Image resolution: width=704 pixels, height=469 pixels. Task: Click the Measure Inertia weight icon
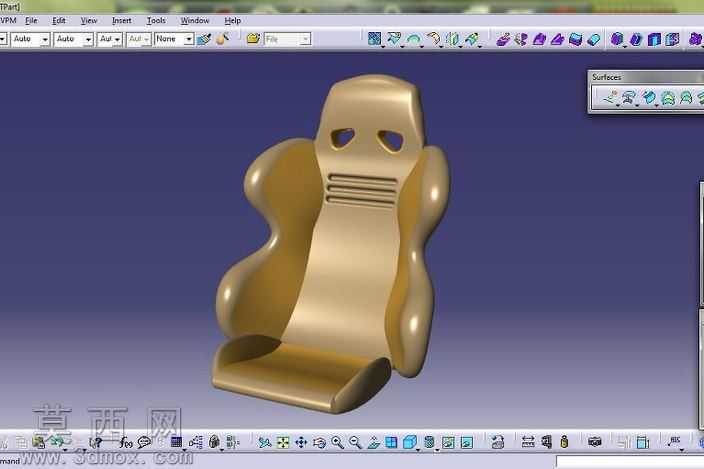(564, 442)
